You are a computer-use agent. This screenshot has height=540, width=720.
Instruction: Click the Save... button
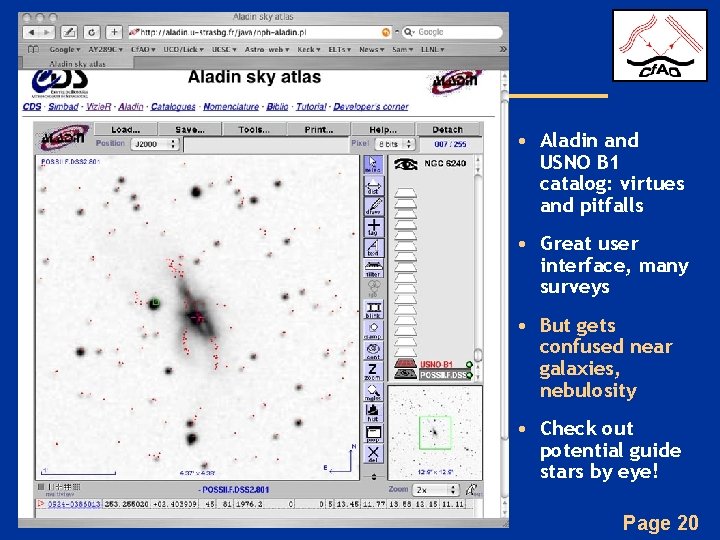[x=190, y=129]
